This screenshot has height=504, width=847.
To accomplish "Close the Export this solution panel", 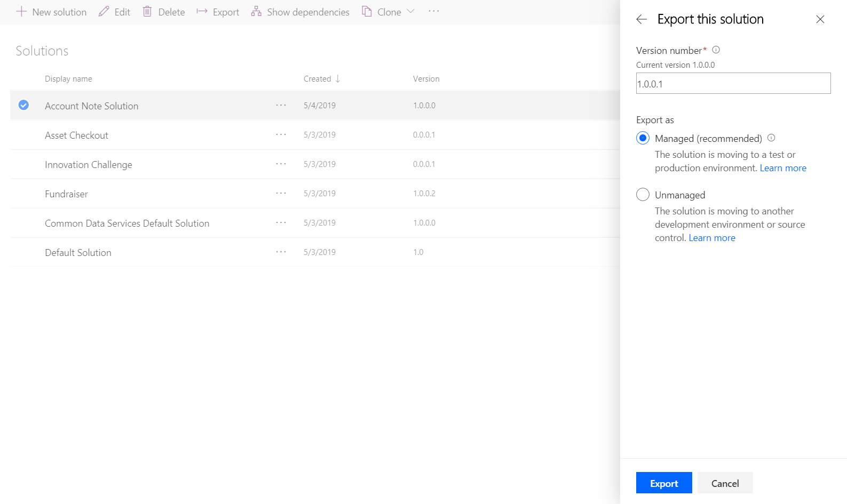I will 820,20.
